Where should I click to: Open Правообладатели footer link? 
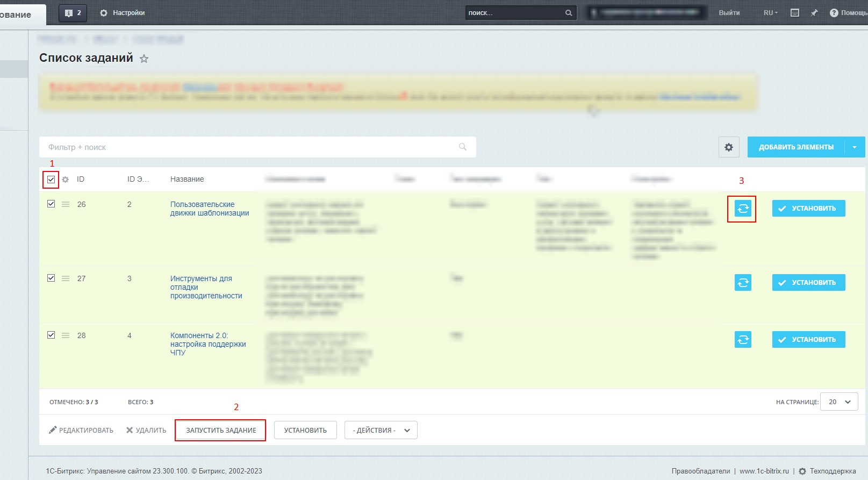tap(701, 471)
